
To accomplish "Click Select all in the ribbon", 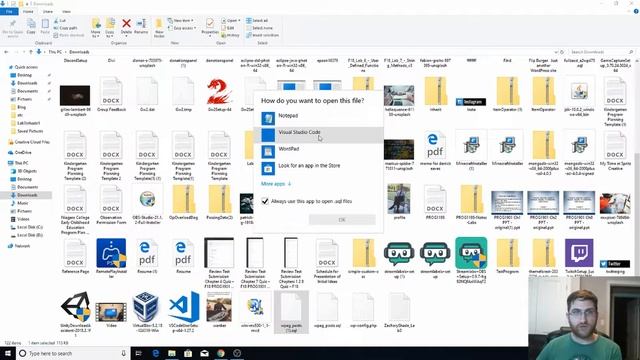I will pos(257,20).
